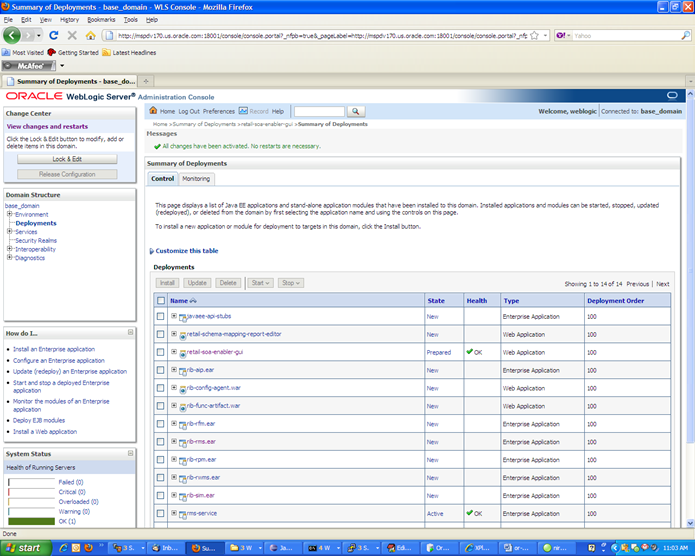Image resolution: width=696 pixels, height=557 pixels.
Task: Open the History menu
Action: click(69, 20)
